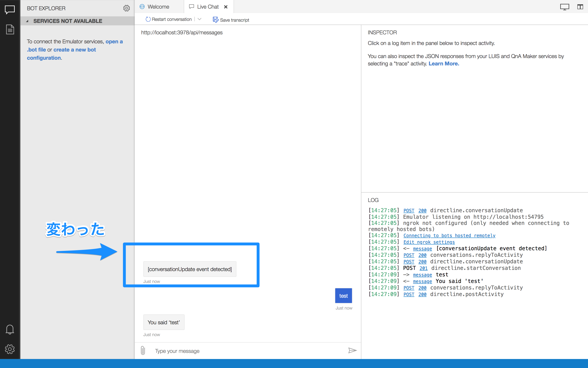Image resolution: width=588 pixels, height=368 pixels.
Task: Click message link for outgoing 'test' log
Action: point(422,275)
